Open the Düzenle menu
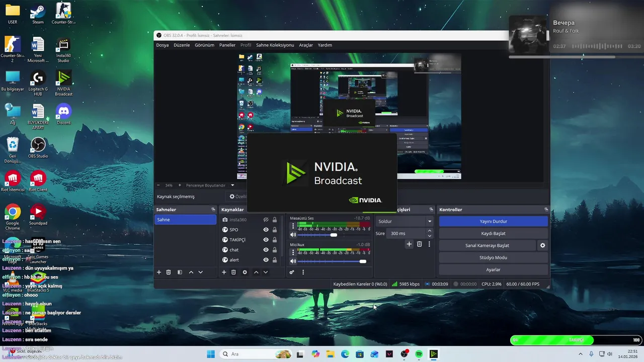This screenshot has height=362, width=644. click(x=182, y=45)
